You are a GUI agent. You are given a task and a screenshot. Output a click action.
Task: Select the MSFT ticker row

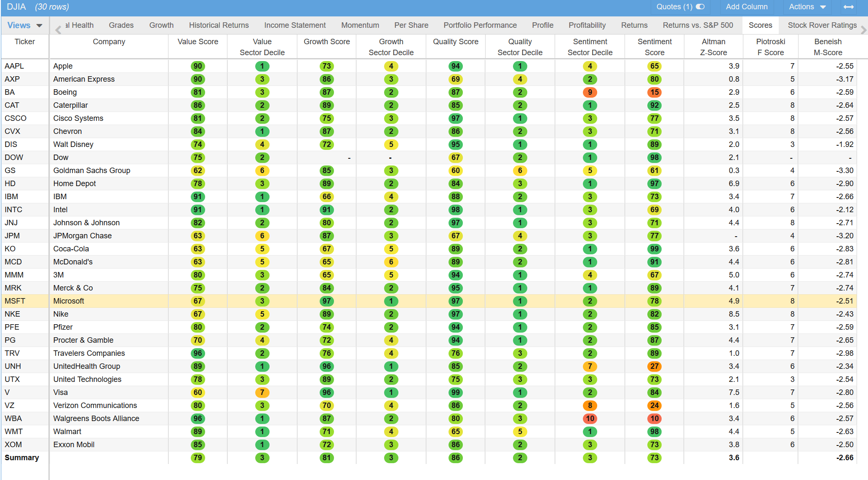[15, 301]
